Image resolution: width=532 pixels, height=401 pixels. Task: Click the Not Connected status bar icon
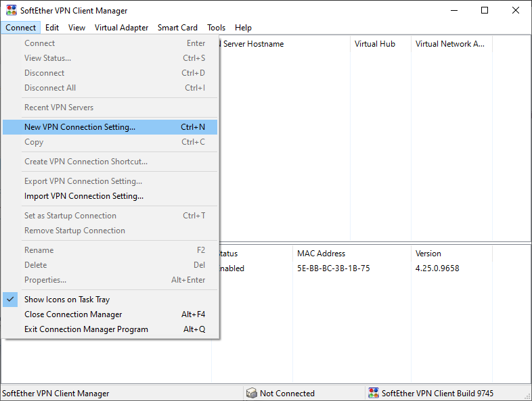[x=251, y=393]
